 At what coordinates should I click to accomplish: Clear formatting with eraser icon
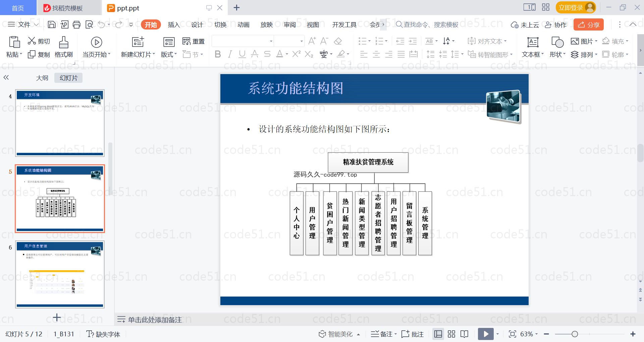click(338, 41)
